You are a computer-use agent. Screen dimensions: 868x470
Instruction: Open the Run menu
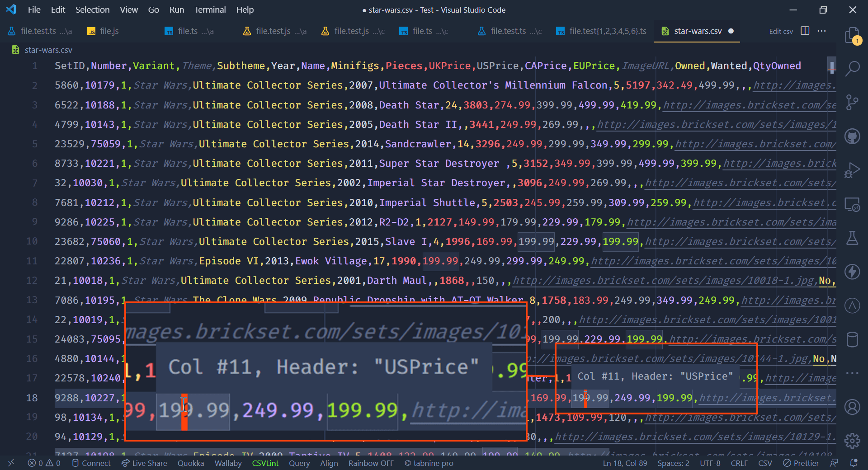coord(177,9)
